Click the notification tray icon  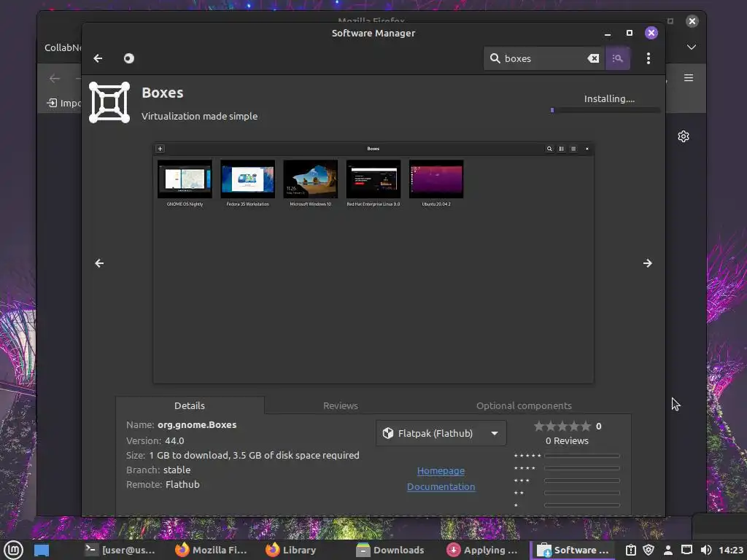631,550
